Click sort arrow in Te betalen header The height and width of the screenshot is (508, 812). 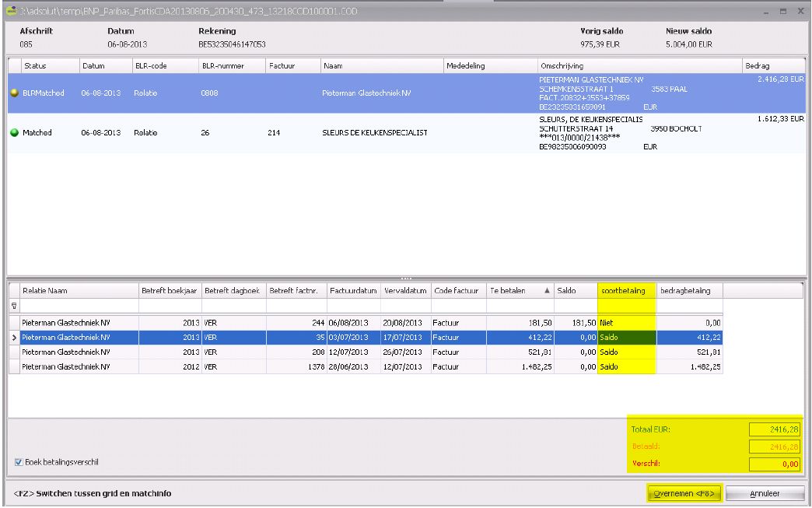[x=547, y=291]
